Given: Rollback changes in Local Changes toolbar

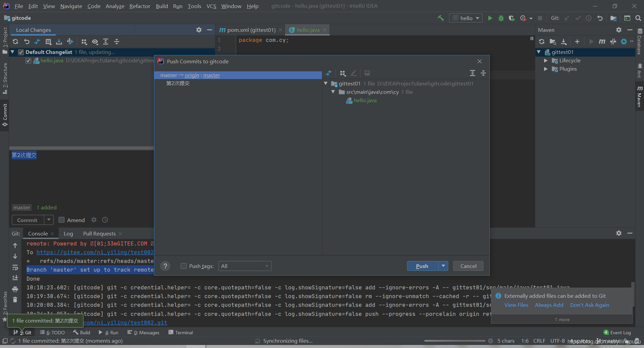Looking at the screenshot, I should 26,42.
